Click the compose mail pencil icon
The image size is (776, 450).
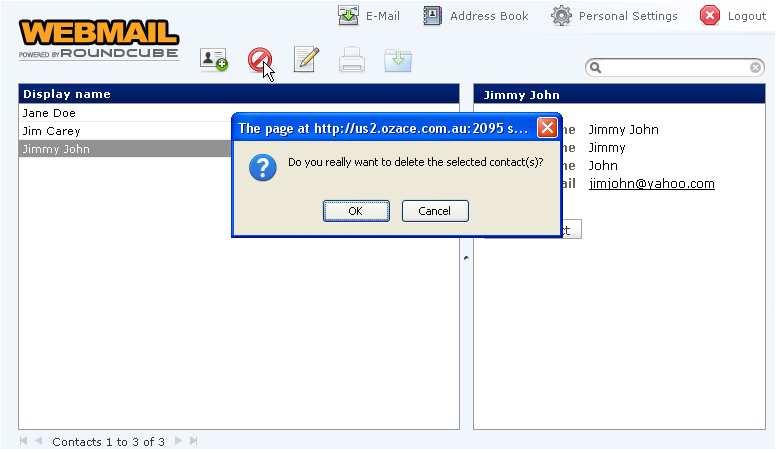306,60
